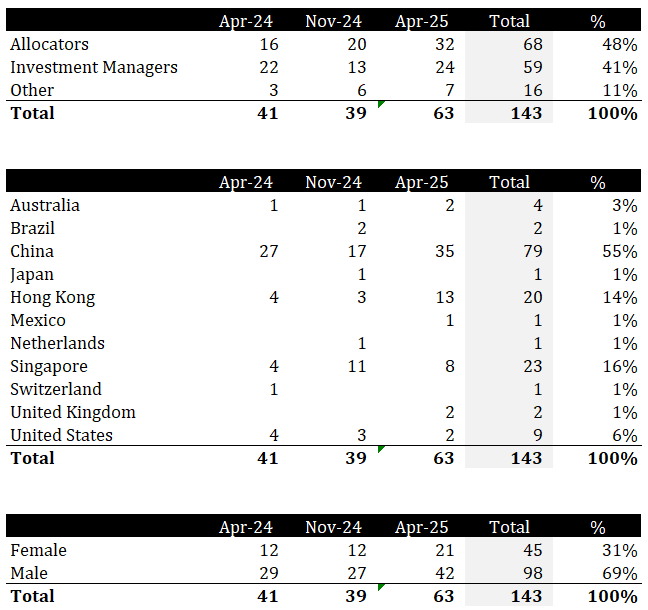Click Allocators total value 68

tap(533, 44)
